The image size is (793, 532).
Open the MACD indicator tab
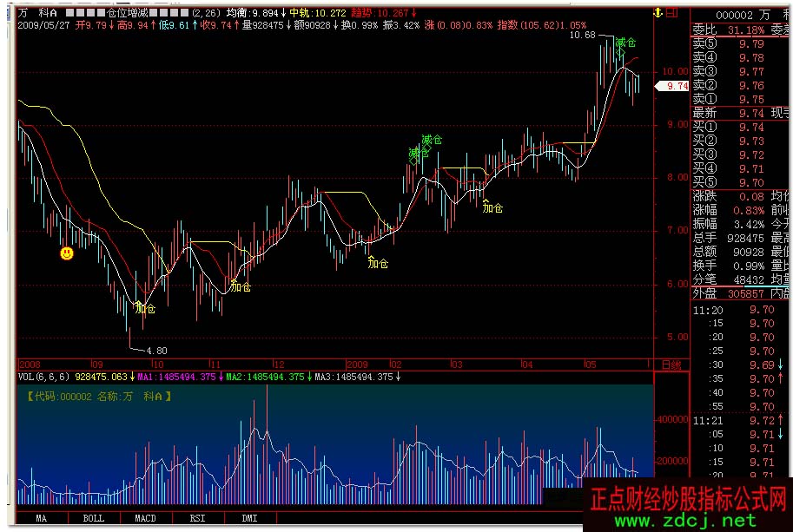(145, 518)
